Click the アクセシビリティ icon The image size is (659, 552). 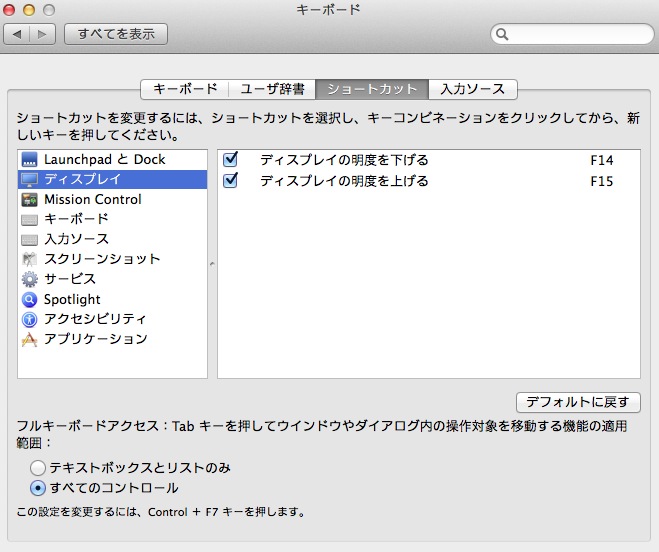tap(29, 320)
